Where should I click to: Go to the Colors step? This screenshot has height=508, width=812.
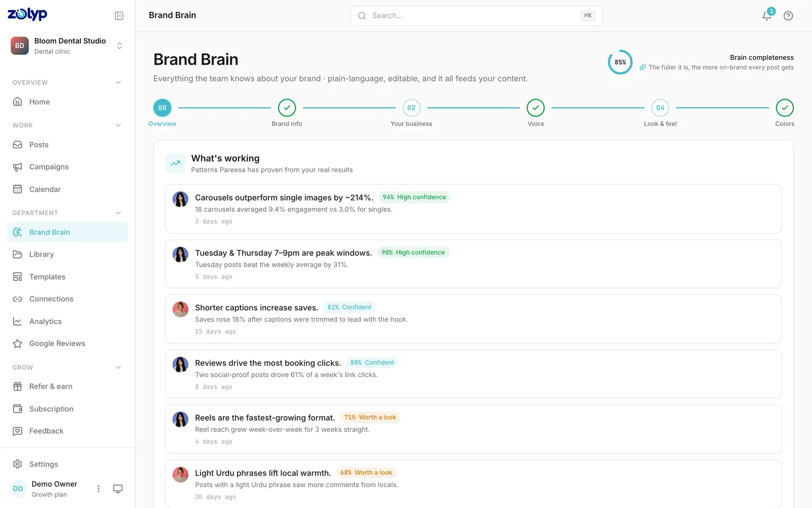coord(785,108)
